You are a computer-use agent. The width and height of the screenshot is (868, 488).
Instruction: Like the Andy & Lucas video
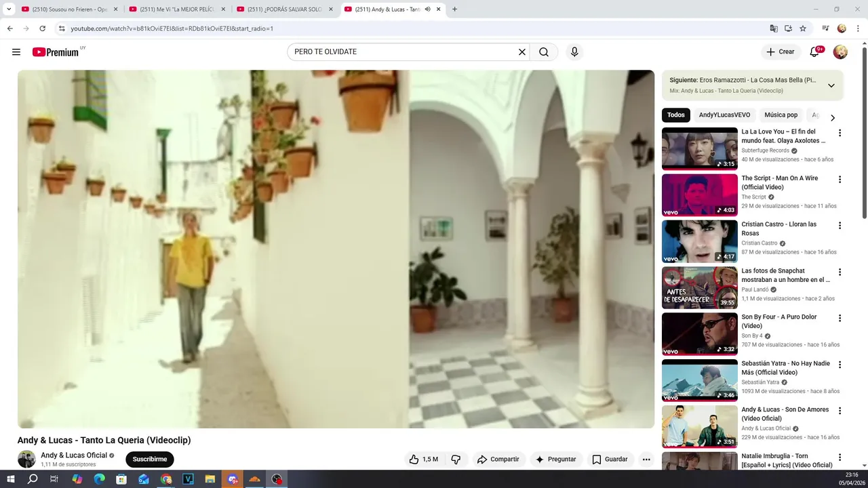click(424, 460)
